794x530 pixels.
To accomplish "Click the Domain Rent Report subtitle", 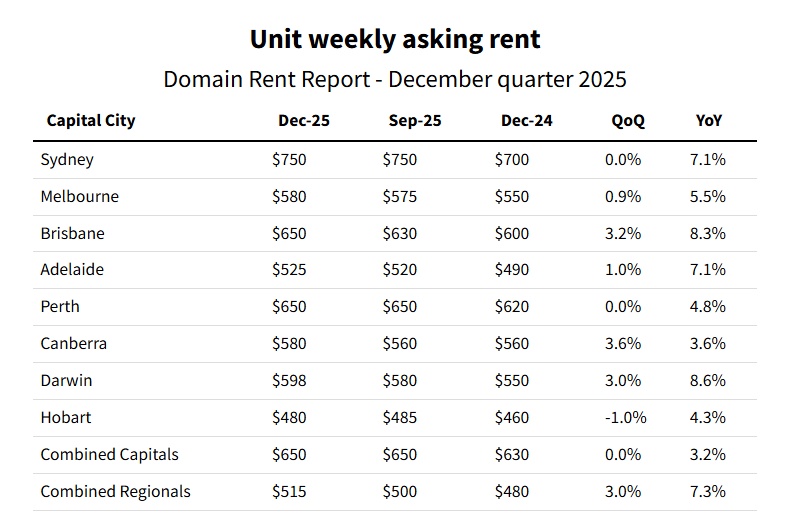I will (395, 79).
